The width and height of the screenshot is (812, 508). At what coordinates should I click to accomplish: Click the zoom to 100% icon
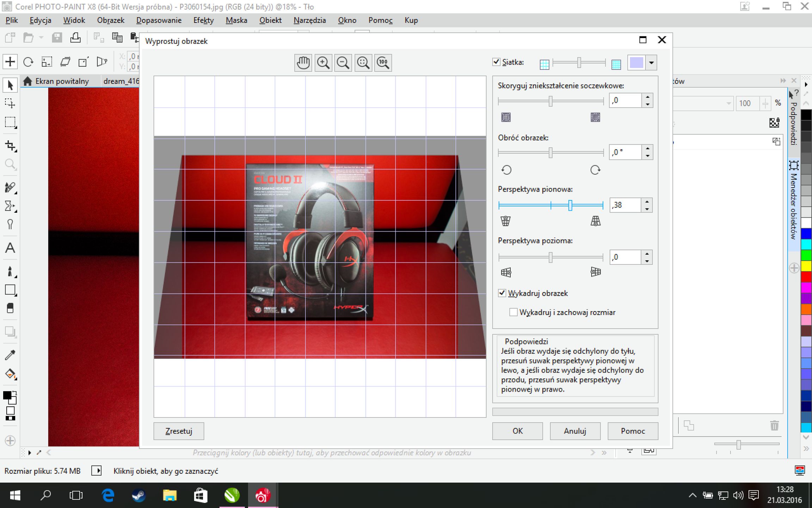tap(383, 63)
